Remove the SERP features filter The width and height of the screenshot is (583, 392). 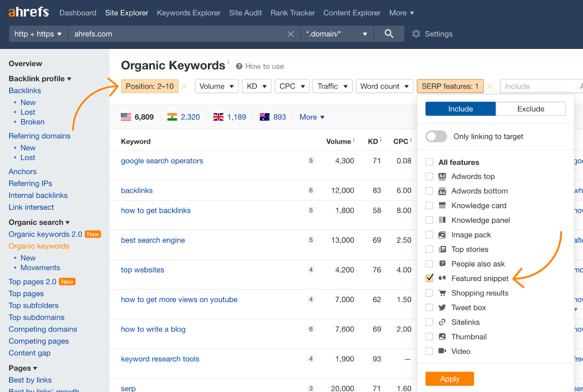[489, 86]
